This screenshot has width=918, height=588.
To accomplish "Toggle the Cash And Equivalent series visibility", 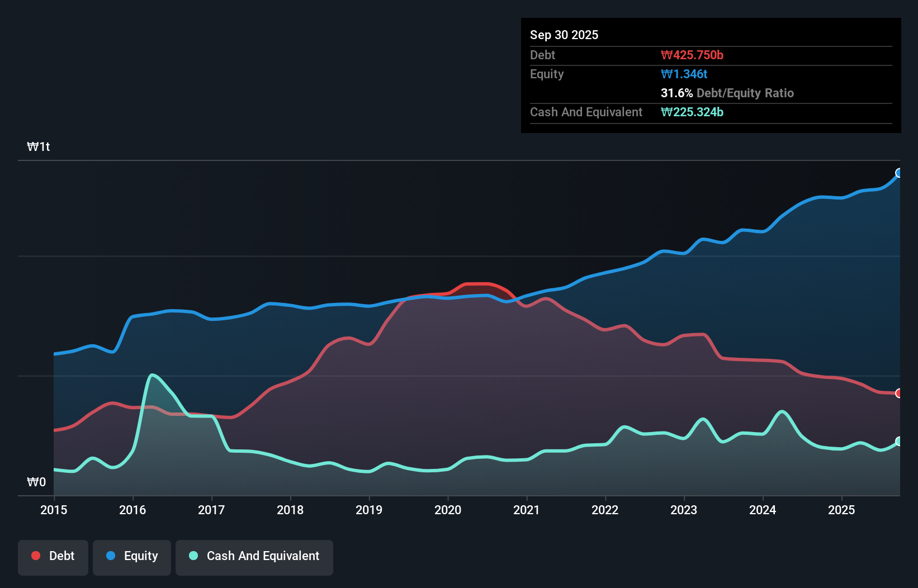I will 254,556.
